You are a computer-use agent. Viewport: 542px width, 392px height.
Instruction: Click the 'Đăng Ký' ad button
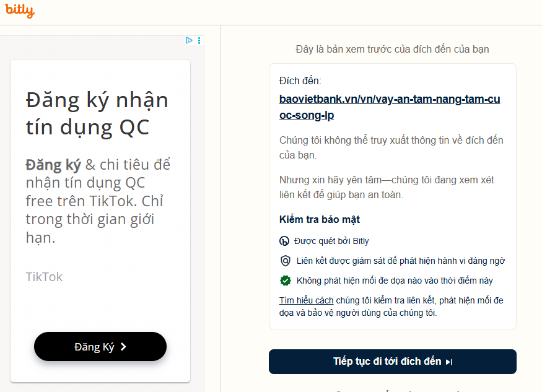click(100, 347)
